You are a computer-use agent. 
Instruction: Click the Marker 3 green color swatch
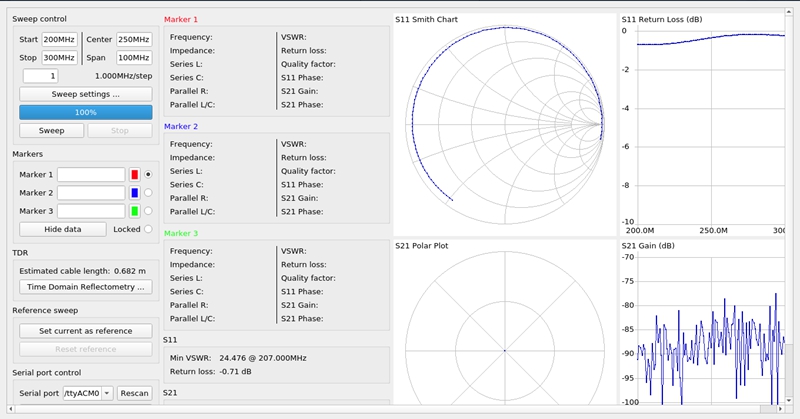click(134, 211)
